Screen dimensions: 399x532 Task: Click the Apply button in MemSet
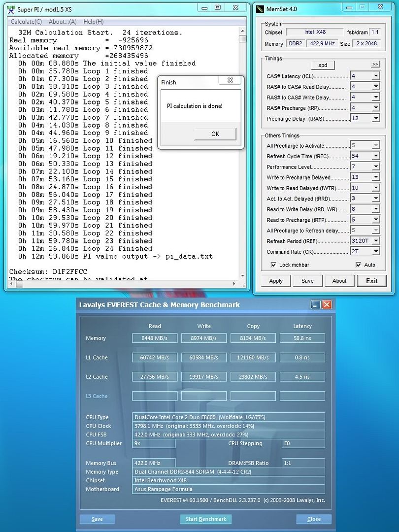click(276, 281)
